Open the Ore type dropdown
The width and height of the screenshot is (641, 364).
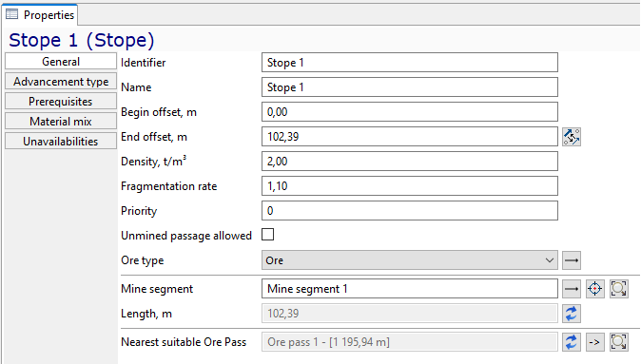coord(410,260)
